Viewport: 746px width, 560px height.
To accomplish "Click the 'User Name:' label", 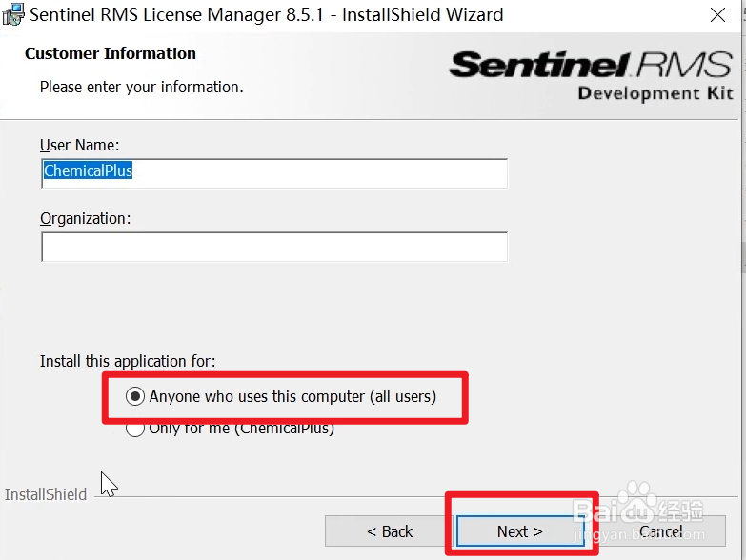I will pos(79,145).
